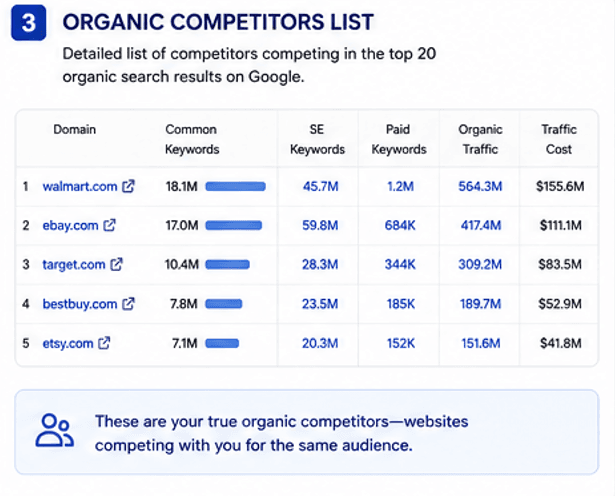
Task: Visit the walmart.com domain link
Action: [x=80, y=186]
